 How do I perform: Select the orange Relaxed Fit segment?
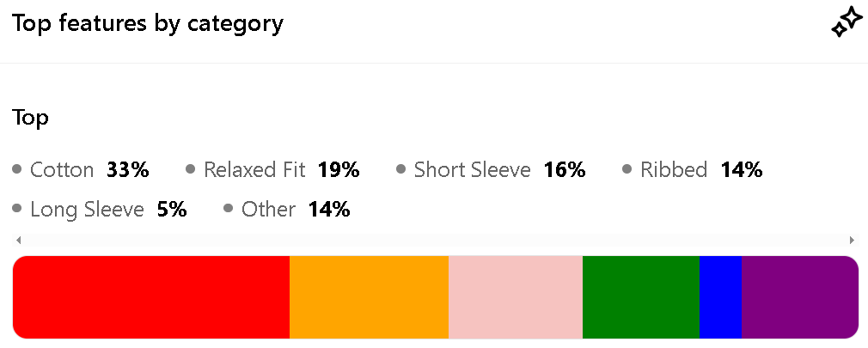pyautogui.click(x=370, y=297)
